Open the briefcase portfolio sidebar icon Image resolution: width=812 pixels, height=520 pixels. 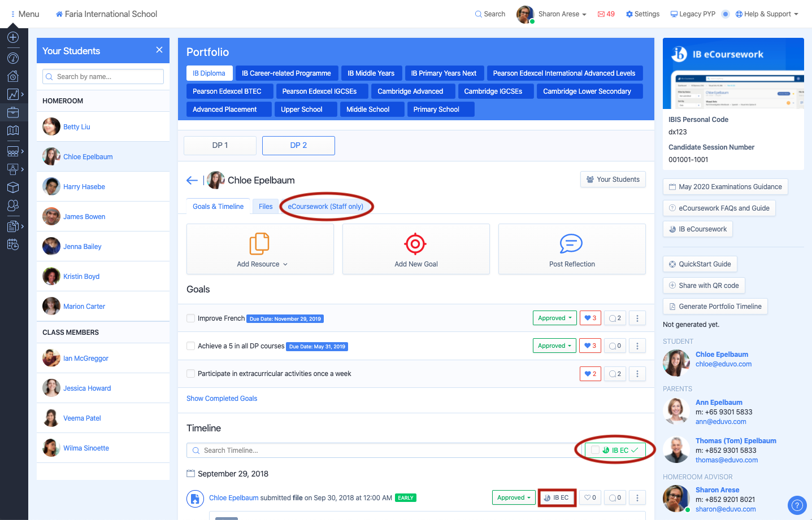click(x=13, y=112)
